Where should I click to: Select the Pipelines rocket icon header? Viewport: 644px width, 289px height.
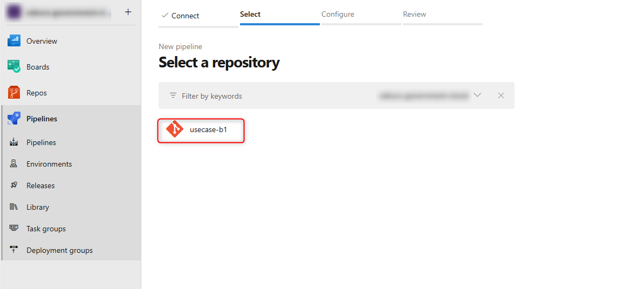tap(14, 119)
